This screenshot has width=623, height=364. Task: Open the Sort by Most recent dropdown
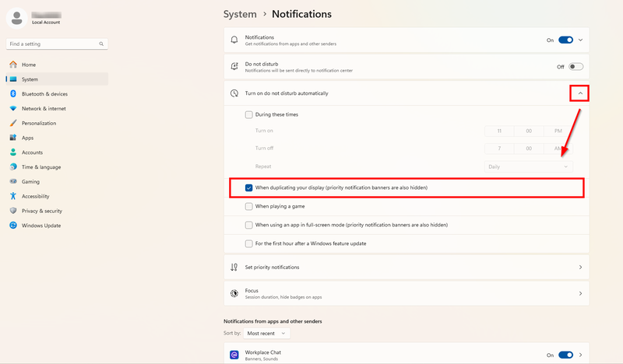[266, 334]
